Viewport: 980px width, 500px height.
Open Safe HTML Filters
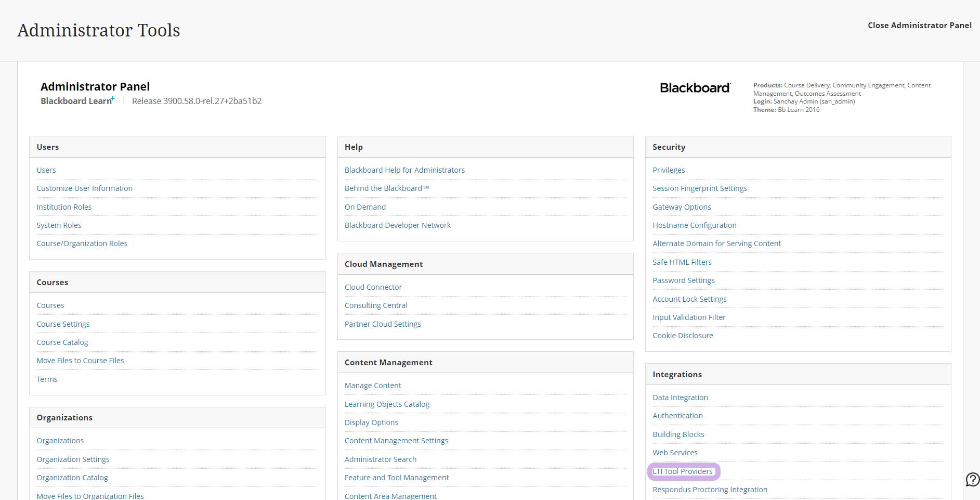tap(682, 262)
